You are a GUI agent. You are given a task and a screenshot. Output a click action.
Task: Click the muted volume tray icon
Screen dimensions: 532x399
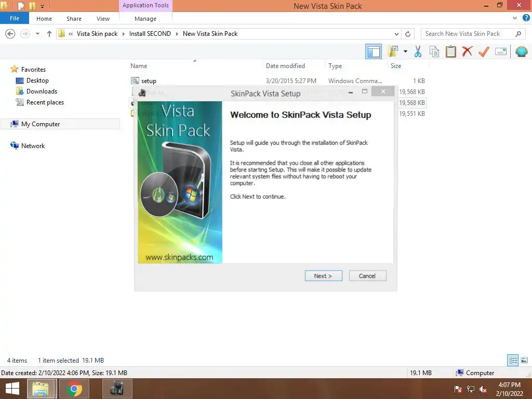point(483,389)
